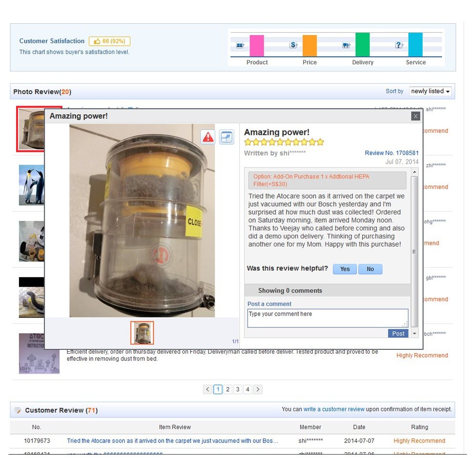Mark review helpful with Yes
Viewport: 476px width, 476px height.
(x=345, y=269)
